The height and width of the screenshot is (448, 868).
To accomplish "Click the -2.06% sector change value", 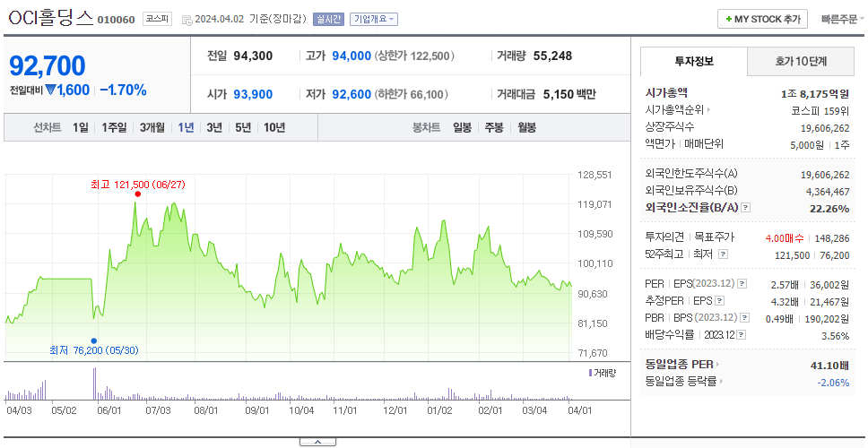I will click(x=833, y=383).
